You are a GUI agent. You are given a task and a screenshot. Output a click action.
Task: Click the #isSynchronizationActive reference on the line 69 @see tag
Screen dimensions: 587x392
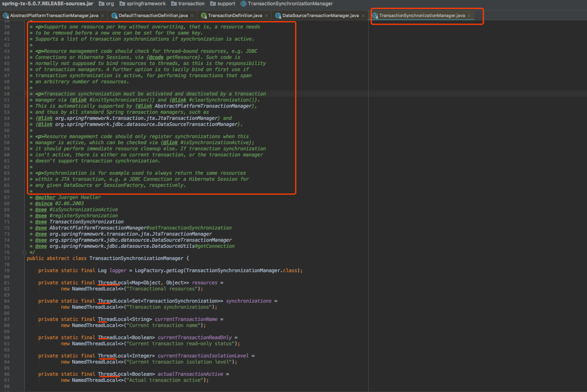coord(83,210)
